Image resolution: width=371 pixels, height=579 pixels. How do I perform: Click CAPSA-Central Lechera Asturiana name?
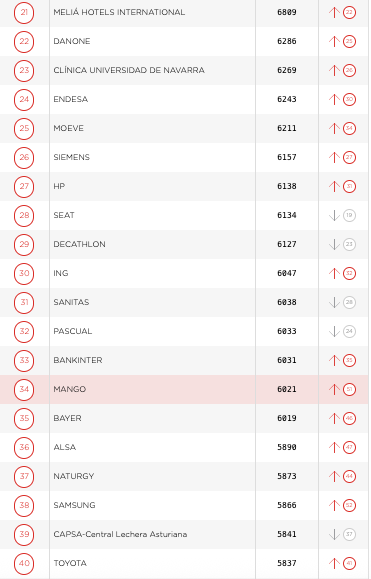click(120, 534)
